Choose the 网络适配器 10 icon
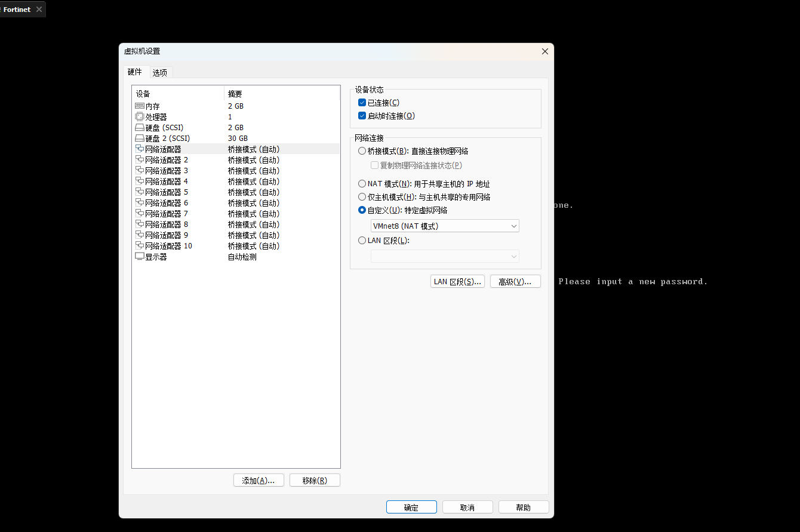 tap(140, 246)
